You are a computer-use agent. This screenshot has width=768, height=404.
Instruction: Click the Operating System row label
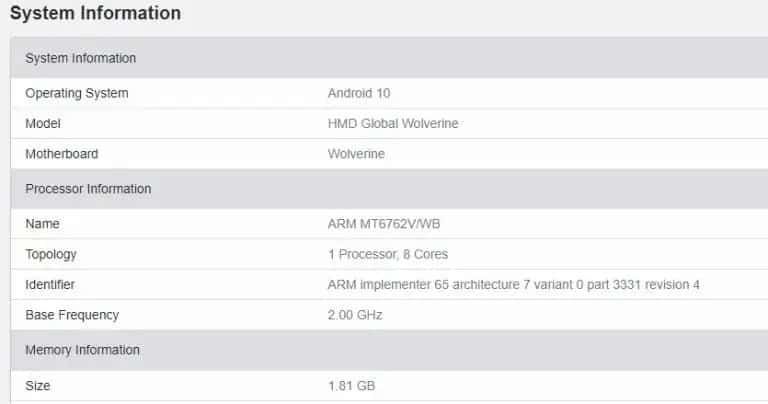tap(76, 93)
